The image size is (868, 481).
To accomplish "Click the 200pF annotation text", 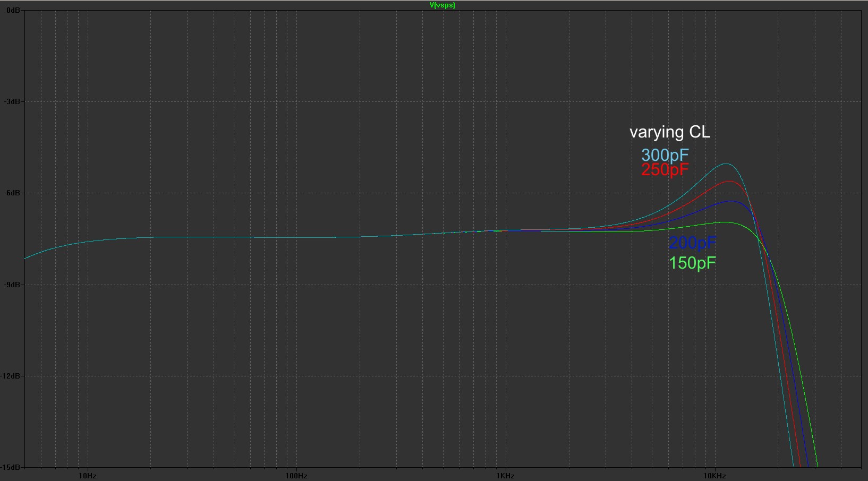I will [x=692, y=243].
